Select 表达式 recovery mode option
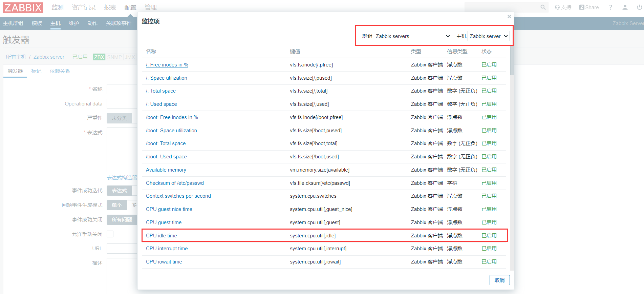Viewport: 644px width, 294px height. pyautogui.click(x=119, y=191)
